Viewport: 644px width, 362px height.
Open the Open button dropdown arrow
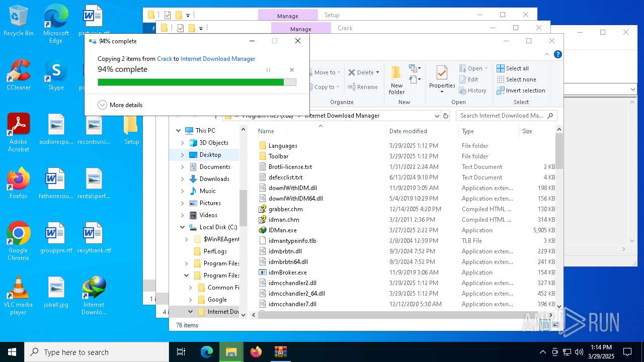click(486, 68)
